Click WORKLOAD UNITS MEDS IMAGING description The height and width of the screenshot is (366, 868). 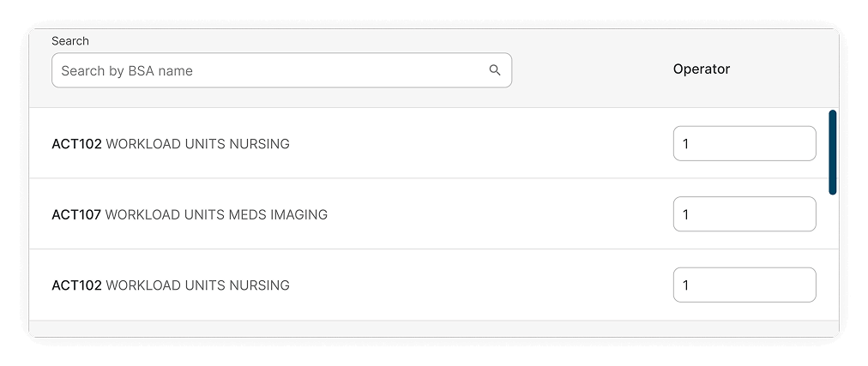(x=216, y=214)
